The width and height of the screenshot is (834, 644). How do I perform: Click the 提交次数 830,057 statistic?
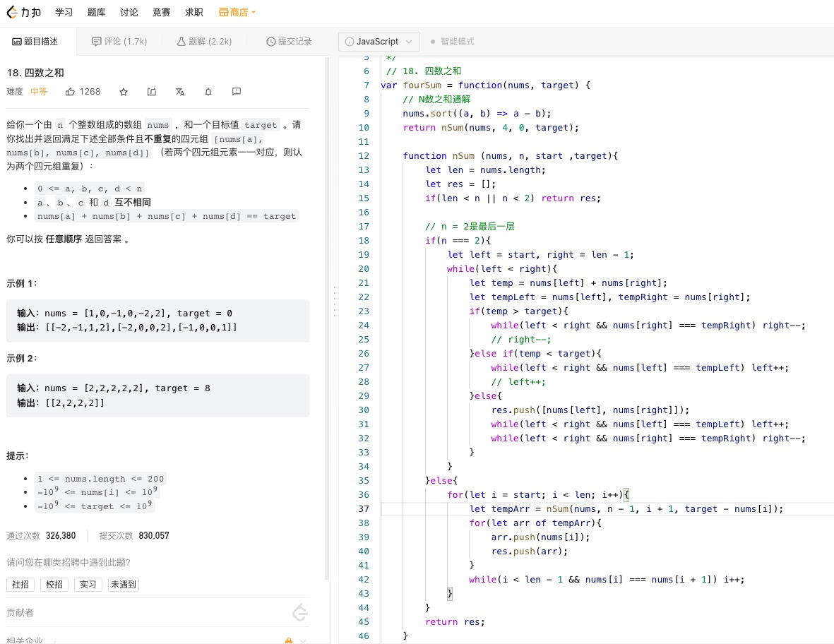(x=134, y=535)
